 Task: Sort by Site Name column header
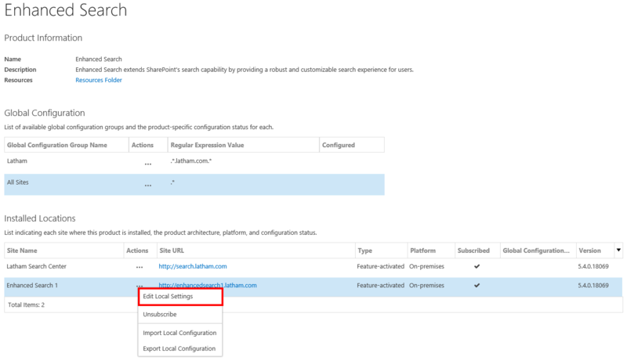23,250
